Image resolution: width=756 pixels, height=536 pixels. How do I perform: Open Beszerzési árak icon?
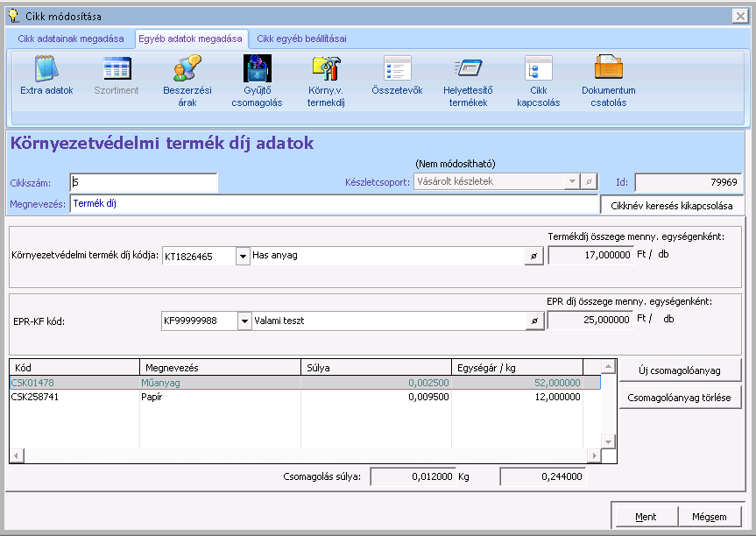pyautogui.click(x=187, y=68)
